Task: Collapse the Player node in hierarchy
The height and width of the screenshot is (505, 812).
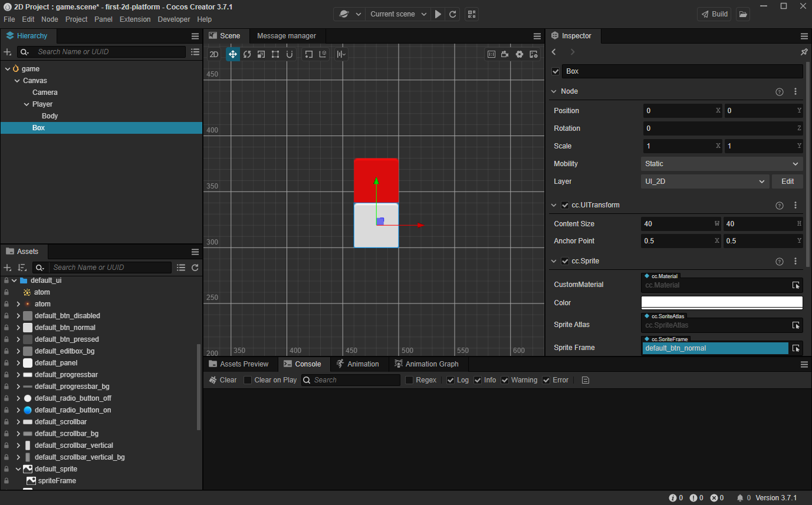Action: pyautogui.click(x=27, y=104)
